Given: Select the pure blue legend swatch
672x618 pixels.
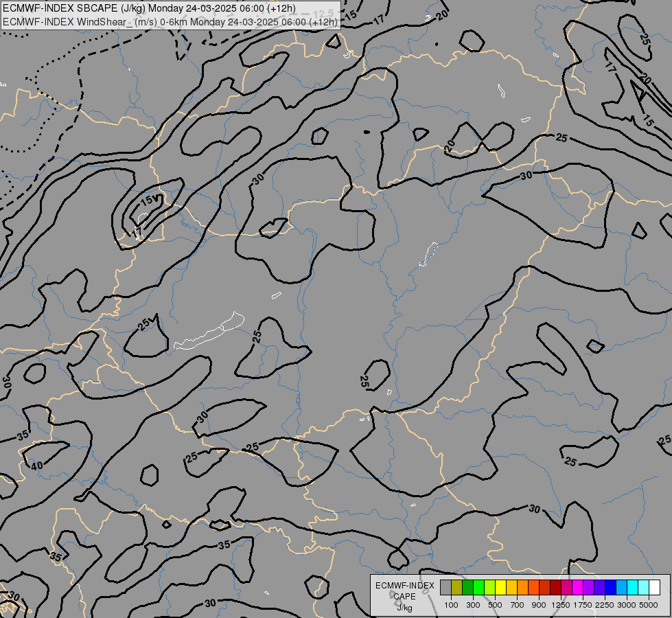Looking at the screenshot, I should click(x=611, y=588).
